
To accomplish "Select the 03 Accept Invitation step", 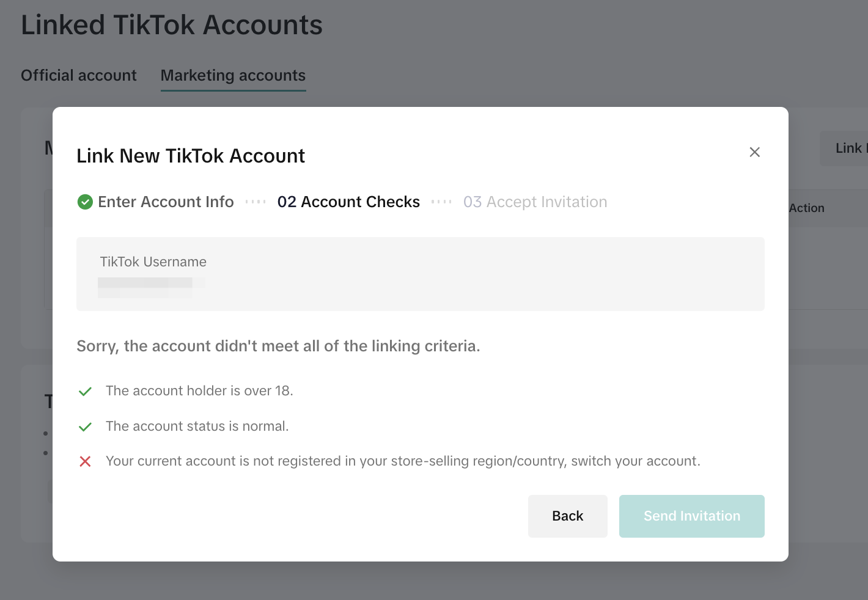I will pyautogui.click(x=535, y=202).
